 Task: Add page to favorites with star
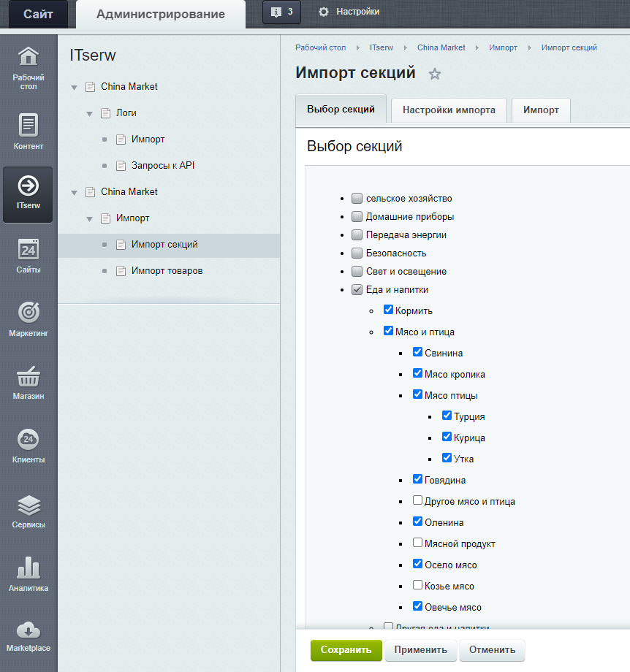click(x=435, y=74)
